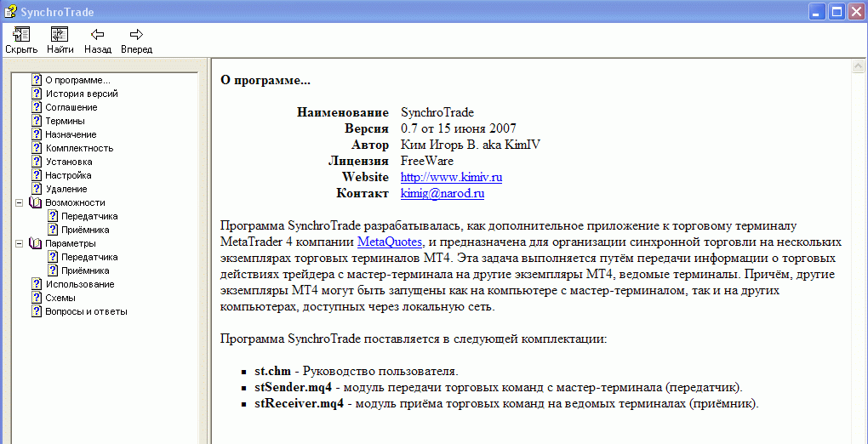Click icon of Передатчика under Возможности
This screenshot has height=444, width=868.
[53, 216]
